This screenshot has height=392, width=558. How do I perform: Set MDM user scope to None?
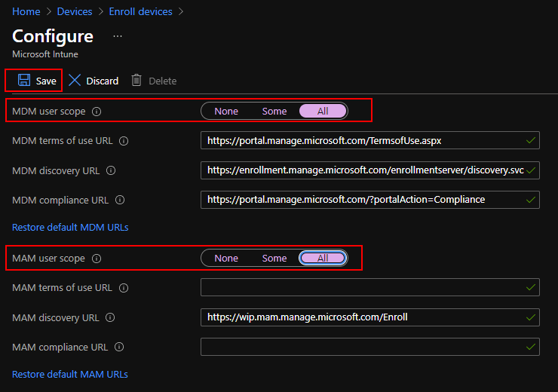(x=226, y=112)
